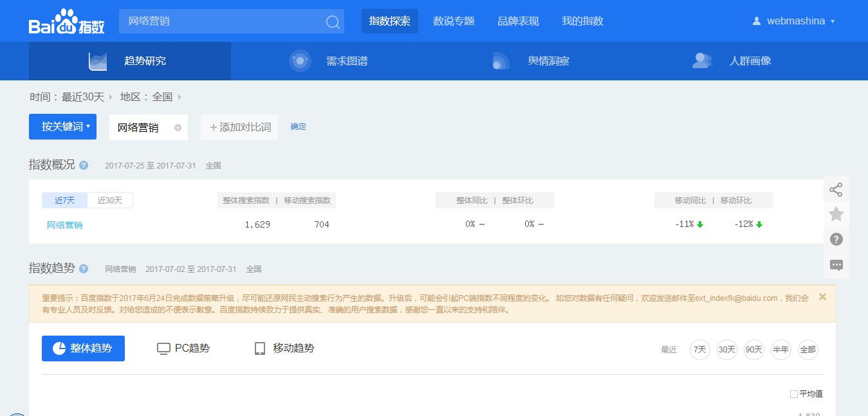
Task: Click the pie icon on 整体趋势 button
Action: [x=59, y=348]
